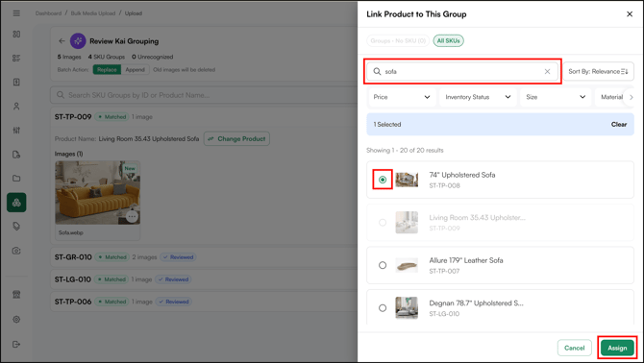Viewport: 644px width, 363px height.
Task: Click the Assign button
Action: coord(617,348)
